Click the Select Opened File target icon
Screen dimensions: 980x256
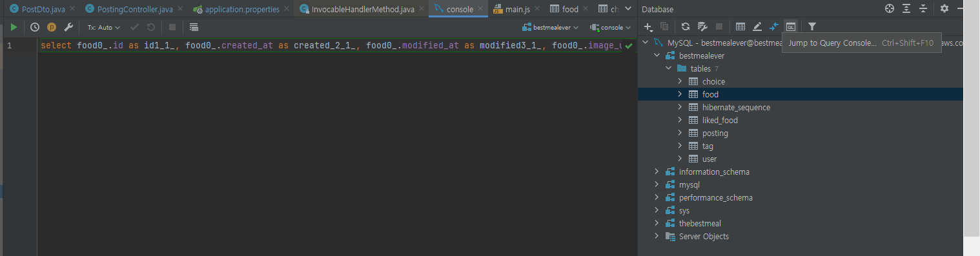click(890, 8)
